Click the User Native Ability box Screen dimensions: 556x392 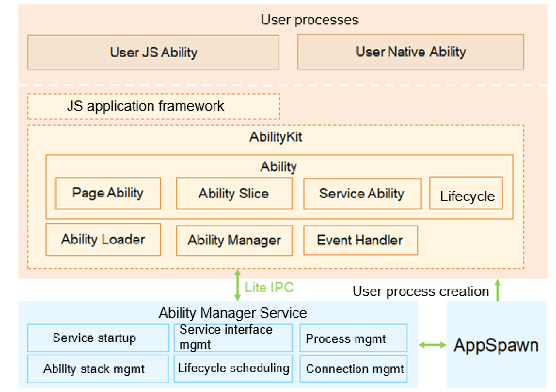pyautogui.click(x=410, y=52)
